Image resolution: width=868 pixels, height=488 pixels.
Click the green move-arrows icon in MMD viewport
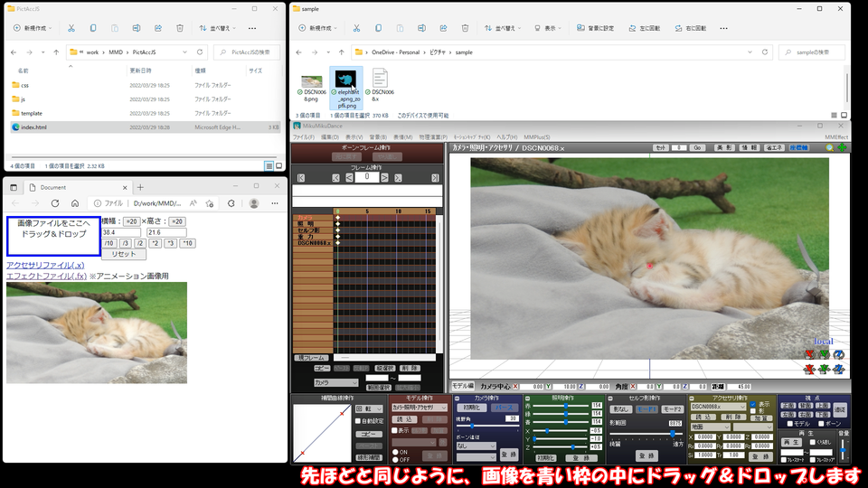842,147
